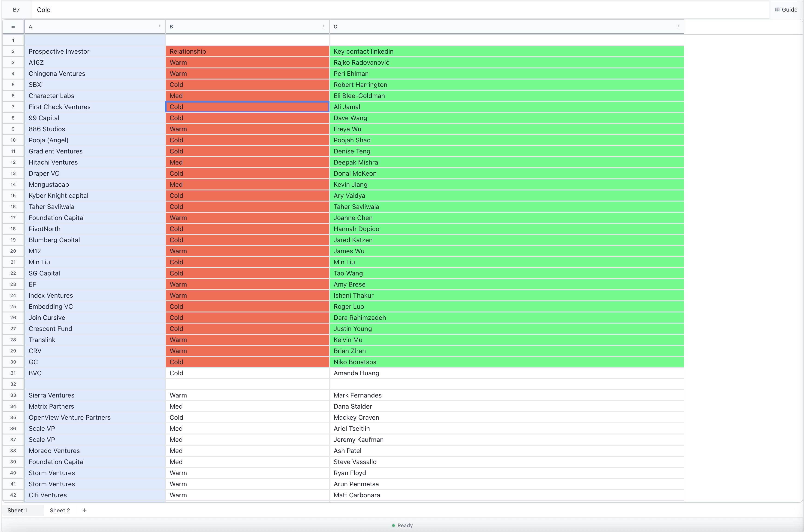
Task: Click 'Joanne Chen' cell
Action: point(507,218)
